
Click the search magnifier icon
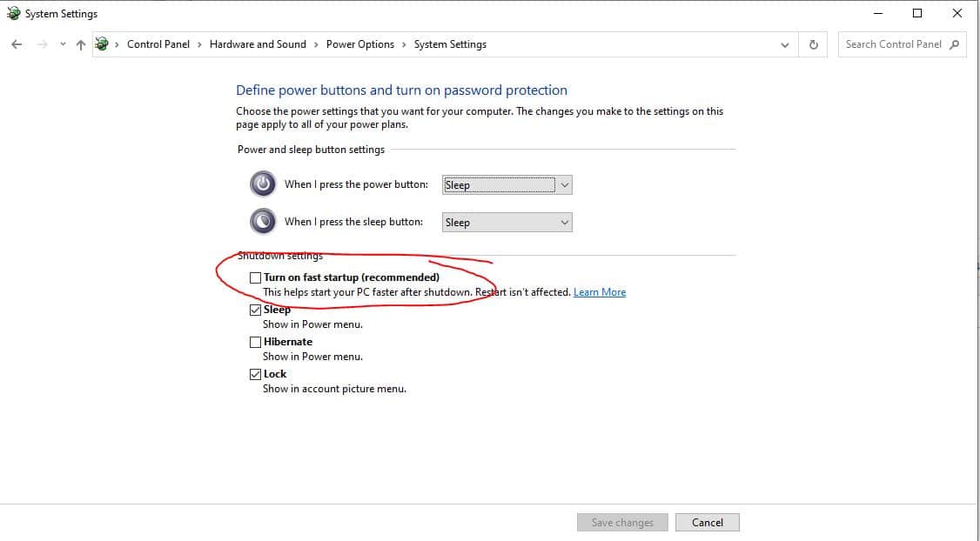pos(955,44)
